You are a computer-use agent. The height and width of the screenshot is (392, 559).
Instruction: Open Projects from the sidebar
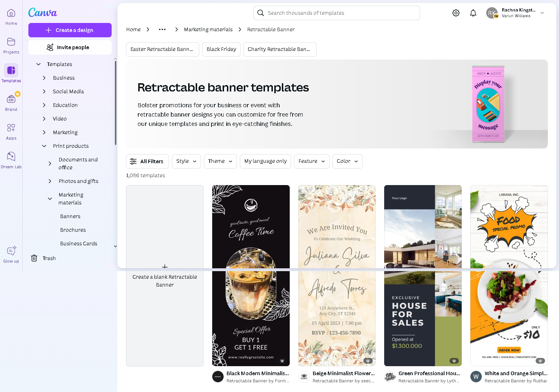[11, 46]
